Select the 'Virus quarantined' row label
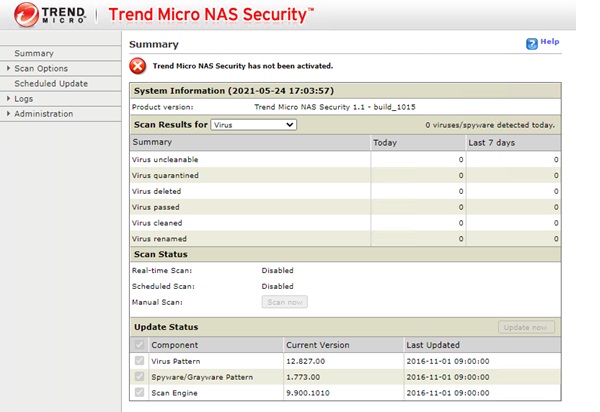Screen dimensions: 600x412 (x=165, y=175)
